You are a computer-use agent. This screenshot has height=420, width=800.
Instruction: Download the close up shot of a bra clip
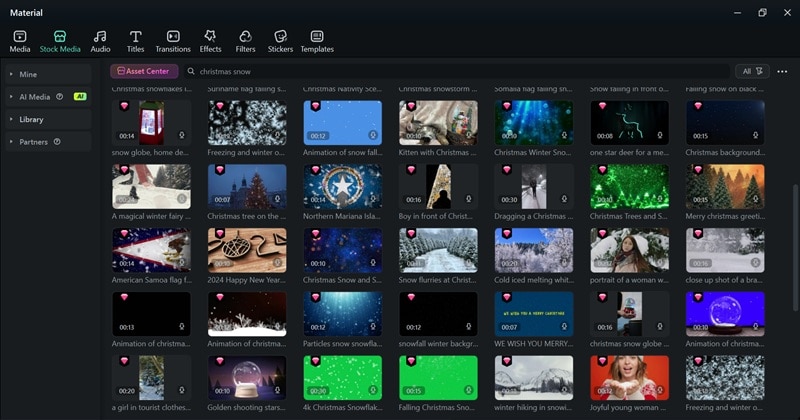pos(756,263)
